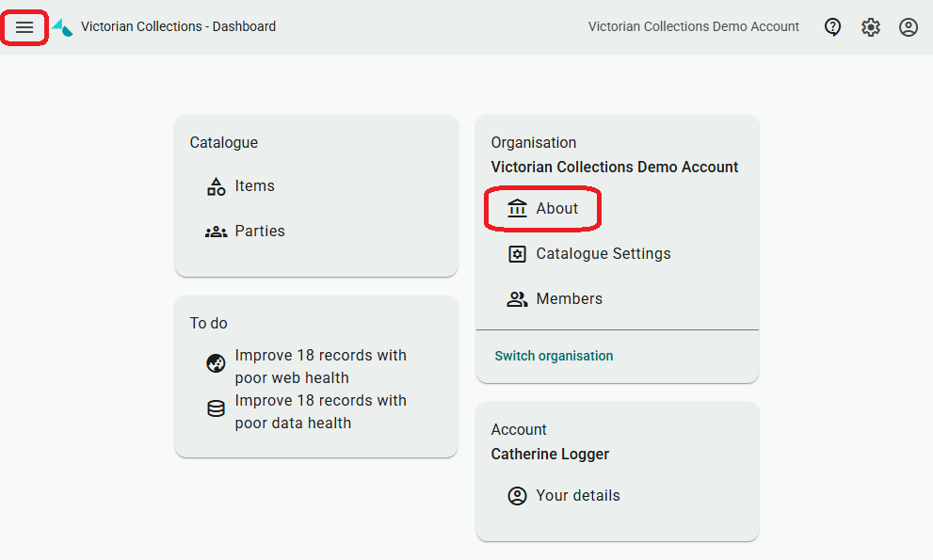Click the To do card heading
Image resolution: width=933 pixels, height=560 pixels.
click(208, 323)
